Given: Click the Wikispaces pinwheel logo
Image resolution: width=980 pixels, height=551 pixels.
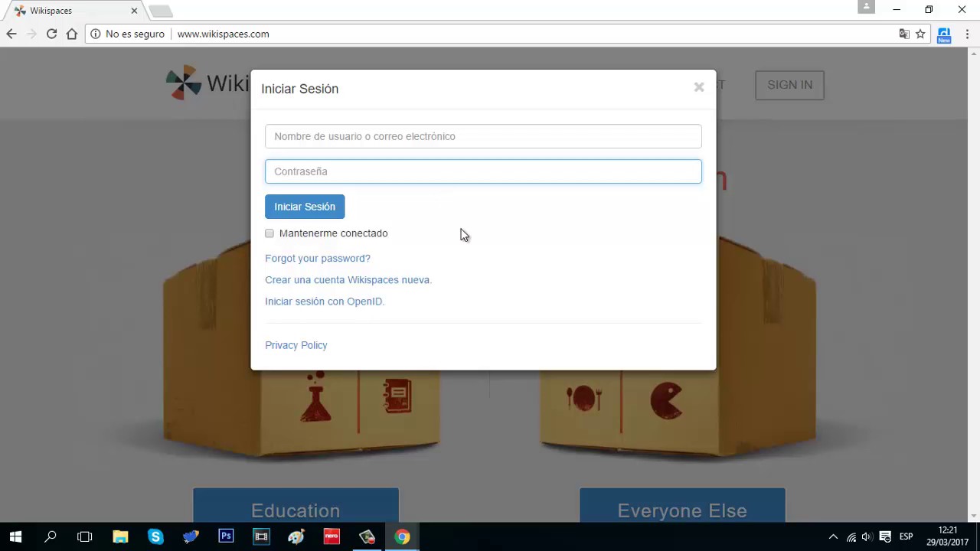Looking at the screenshot, I should pyautogui.click(x=184, y=83).
